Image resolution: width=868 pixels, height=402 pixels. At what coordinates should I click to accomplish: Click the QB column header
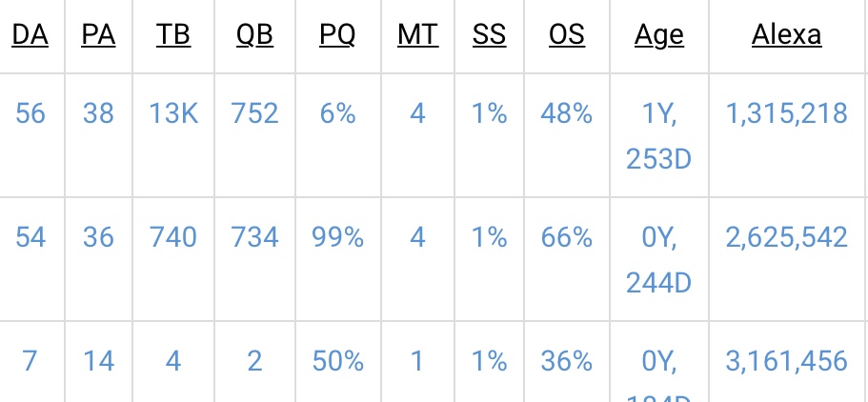tap(254, 35)
